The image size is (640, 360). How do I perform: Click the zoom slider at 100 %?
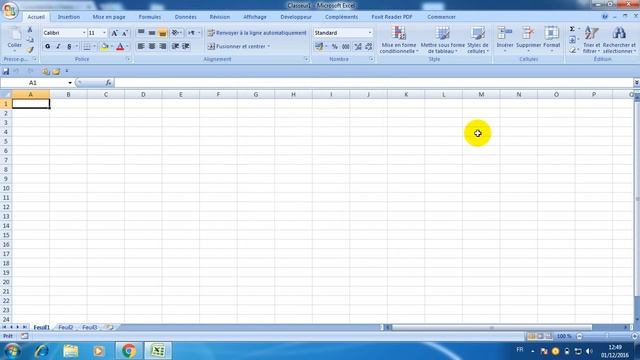607,336
